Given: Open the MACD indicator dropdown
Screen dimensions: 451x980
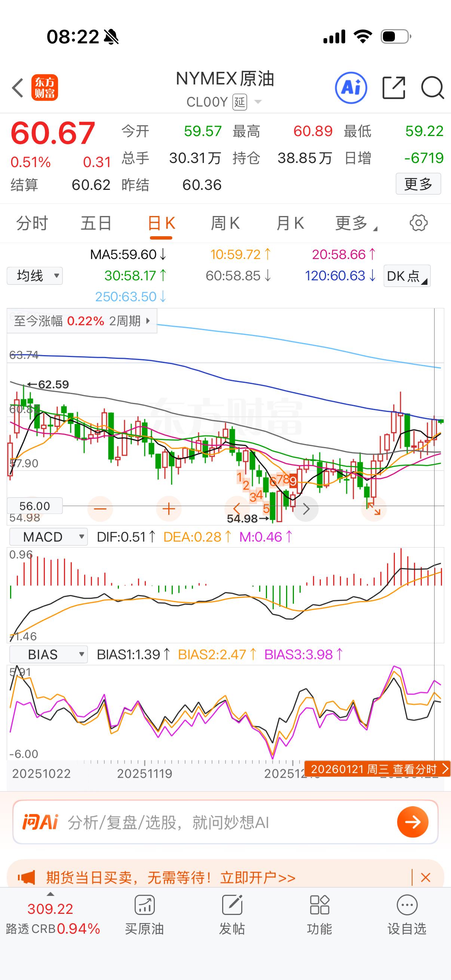Looking at the screenshot, I should 49,537.
